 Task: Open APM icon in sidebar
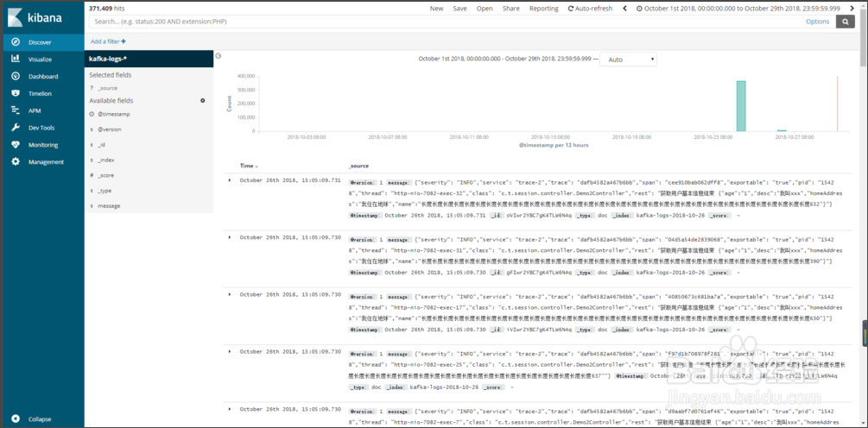pos(16,110)
